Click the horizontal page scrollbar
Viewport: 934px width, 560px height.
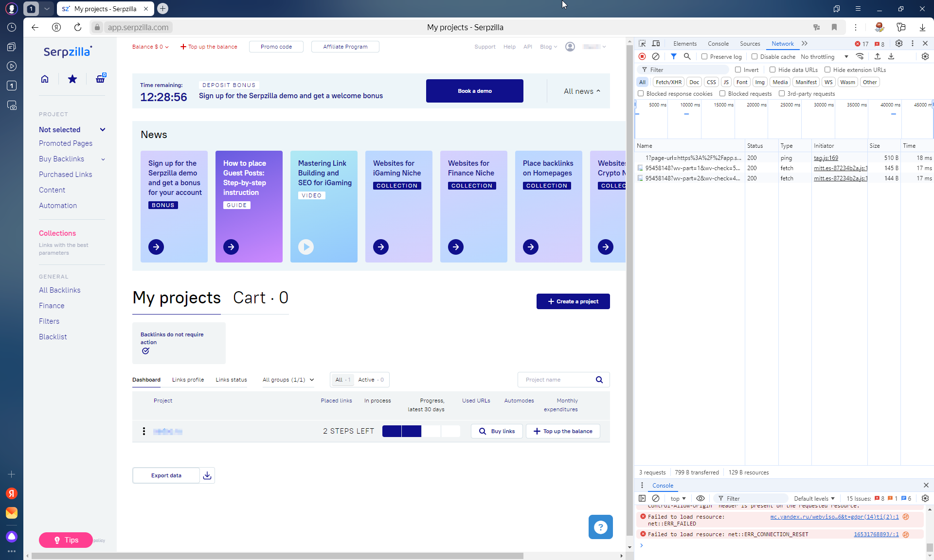[x=277, y=556]
